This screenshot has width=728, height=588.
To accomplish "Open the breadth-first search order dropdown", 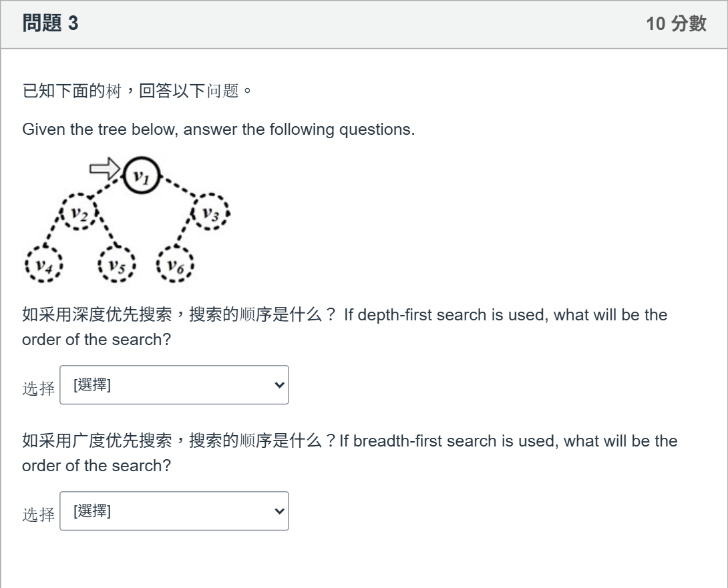I will (x=174, y=511).
